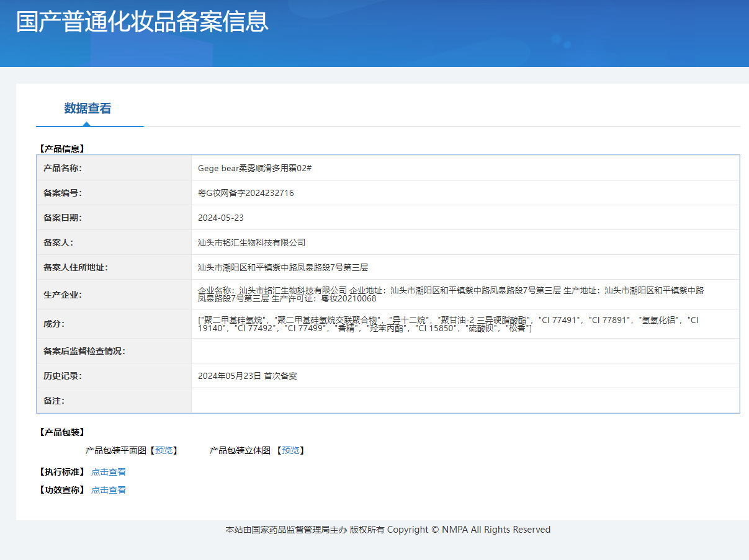Viewport: 749px width, 560px height.
Task: Select the 成分 ingredients list text
Action: point(434,324)
